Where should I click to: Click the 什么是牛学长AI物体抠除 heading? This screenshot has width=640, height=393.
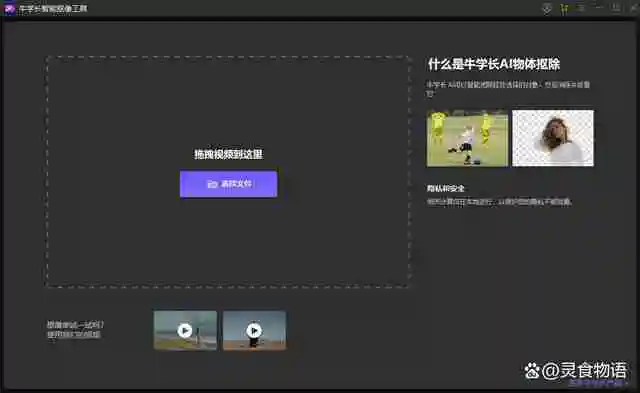(x=493, y=64)
